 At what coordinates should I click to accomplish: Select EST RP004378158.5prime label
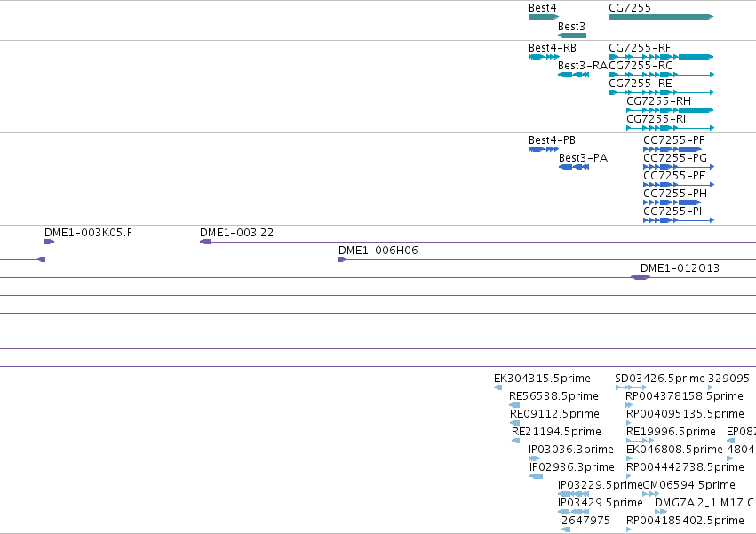(684, 396)
